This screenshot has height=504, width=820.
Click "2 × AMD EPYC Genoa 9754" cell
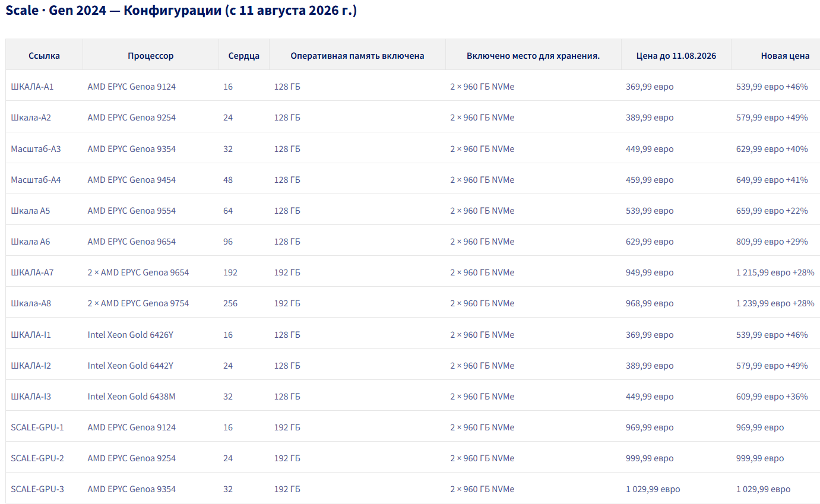pos(138,303)
